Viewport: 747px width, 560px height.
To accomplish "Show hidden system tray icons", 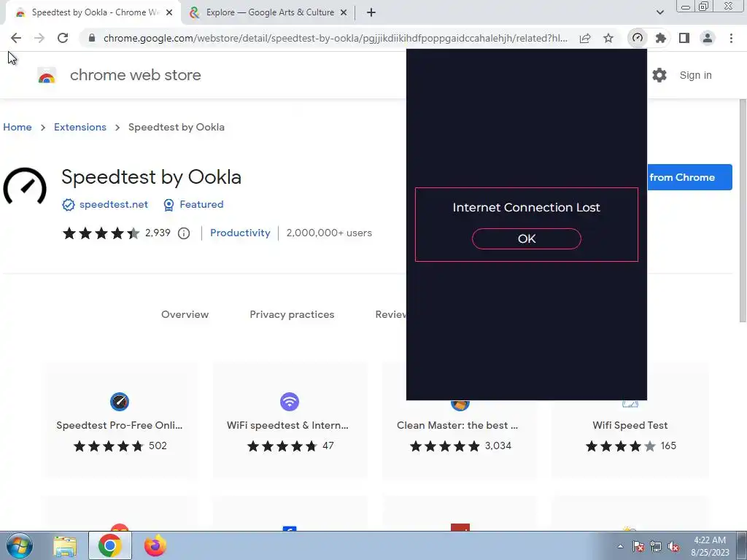I will pos(620,547).
